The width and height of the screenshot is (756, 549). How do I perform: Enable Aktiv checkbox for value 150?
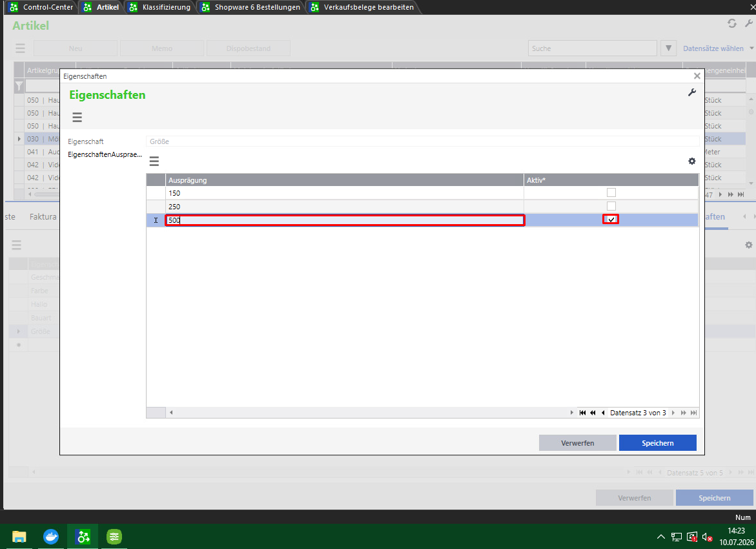611,192
